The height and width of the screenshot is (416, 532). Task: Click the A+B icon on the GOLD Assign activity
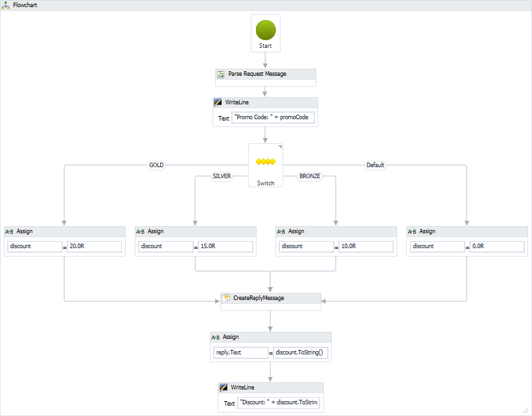pos(8,231)
